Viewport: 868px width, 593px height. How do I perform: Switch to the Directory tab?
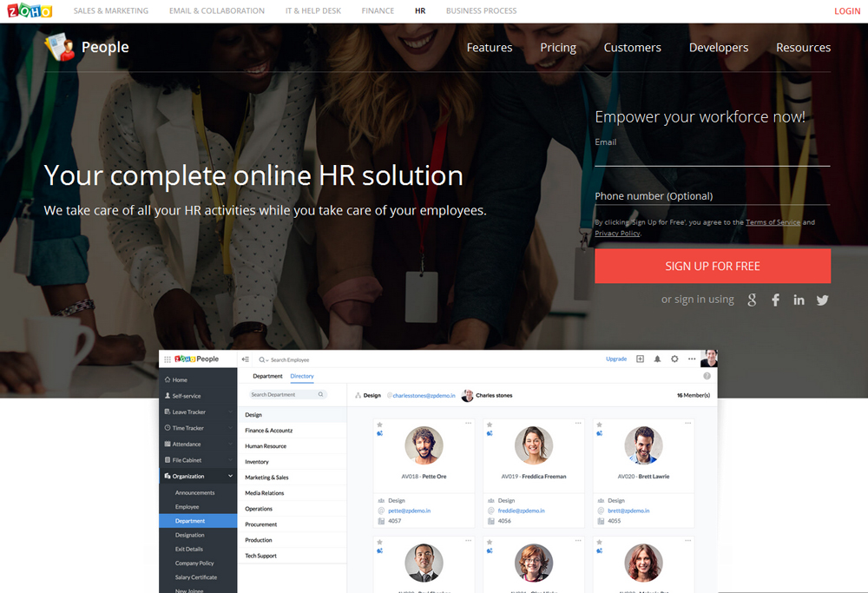coord(302,376)
